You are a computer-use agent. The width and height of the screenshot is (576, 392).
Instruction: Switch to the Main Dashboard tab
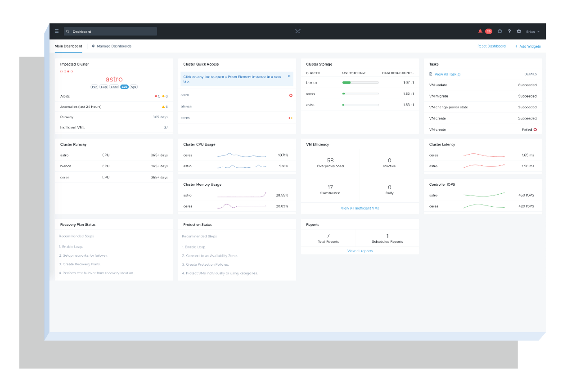68,46
